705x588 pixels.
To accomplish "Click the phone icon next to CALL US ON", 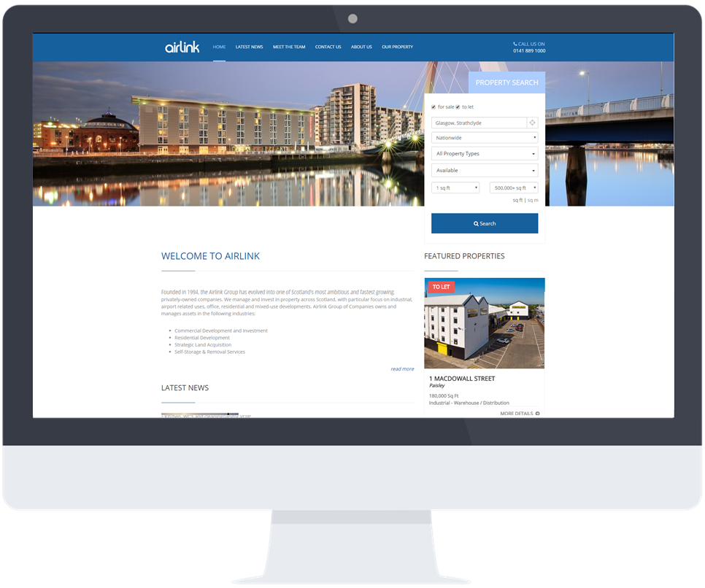I will [x=515, y=43].
